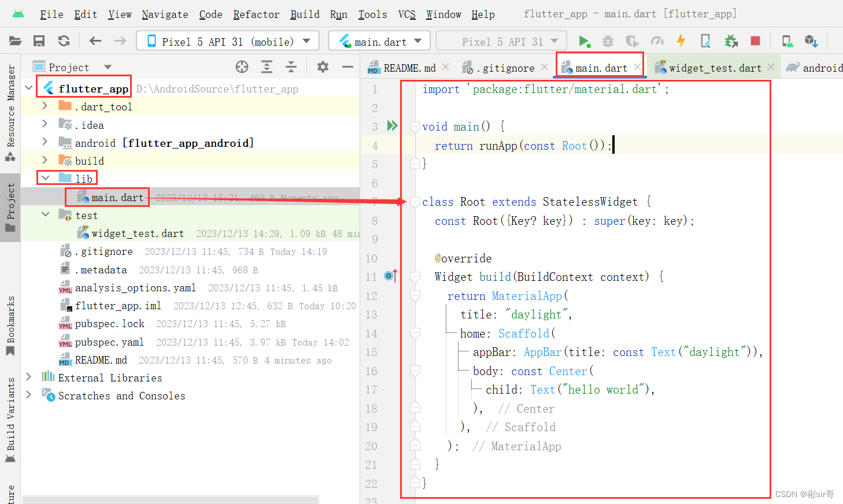
Task: Open project folder icon in toolbar
Action: tap(15, 41)
